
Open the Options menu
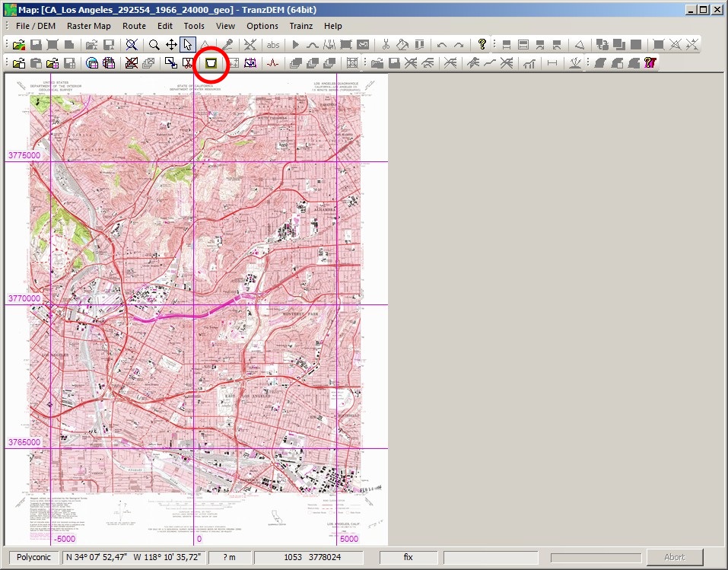(x=262, y=26)
